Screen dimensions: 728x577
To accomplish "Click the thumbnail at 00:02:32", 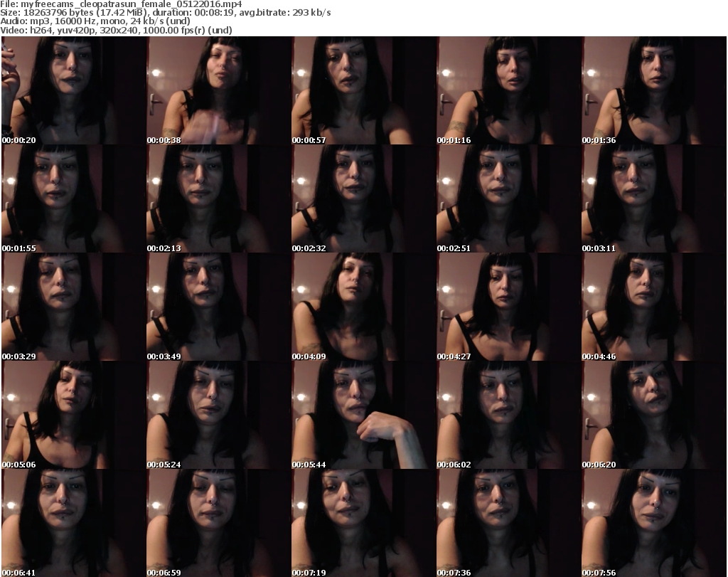I will pyautogui.click(x=362, y=198).
